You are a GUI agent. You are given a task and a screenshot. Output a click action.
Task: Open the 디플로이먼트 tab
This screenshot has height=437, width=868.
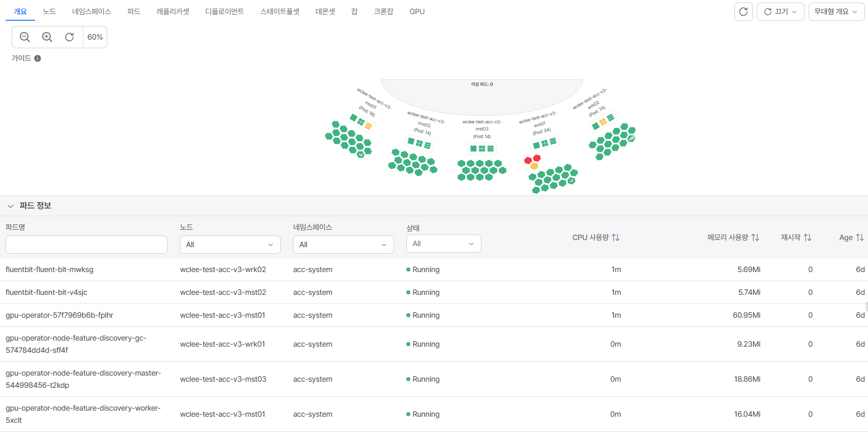[x=224, y=11]
